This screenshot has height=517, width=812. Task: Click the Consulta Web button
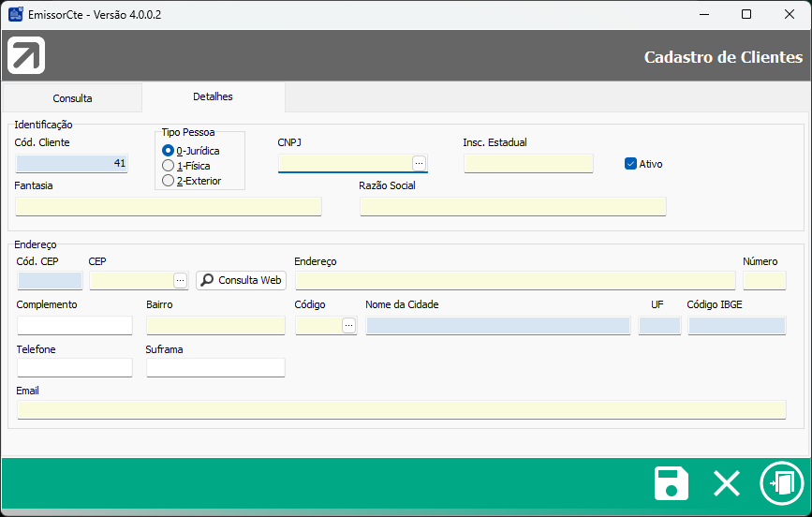[x=241, y=280]
